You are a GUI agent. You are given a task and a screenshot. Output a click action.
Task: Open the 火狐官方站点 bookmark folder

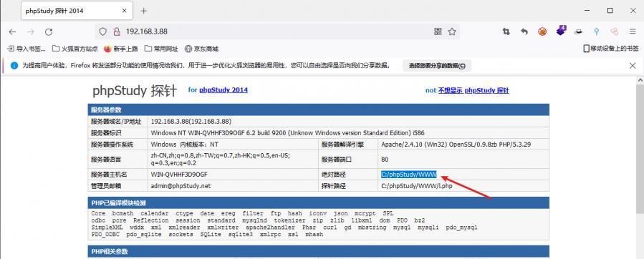point(75,49)
